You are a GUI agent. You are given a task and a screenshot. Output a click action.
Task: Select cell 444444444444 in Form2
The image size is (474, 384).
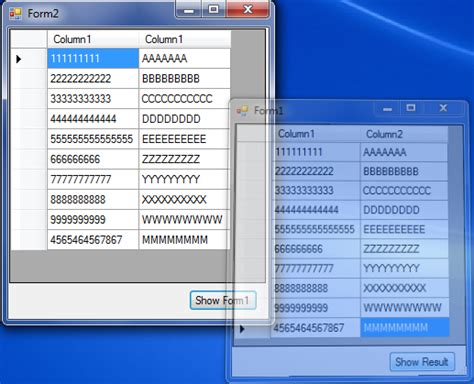point(93,119)
